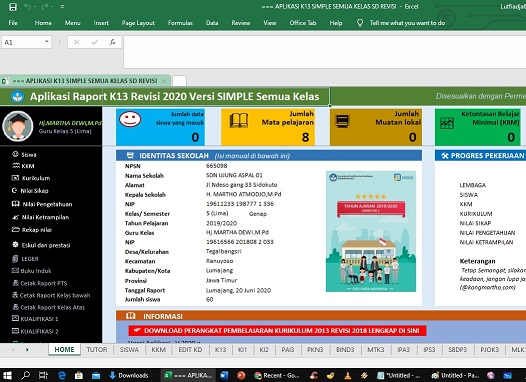The image size is (526, 382).
Task: Click the school name SDN UJUNG ASPAL 01
Action: point(234,175)
